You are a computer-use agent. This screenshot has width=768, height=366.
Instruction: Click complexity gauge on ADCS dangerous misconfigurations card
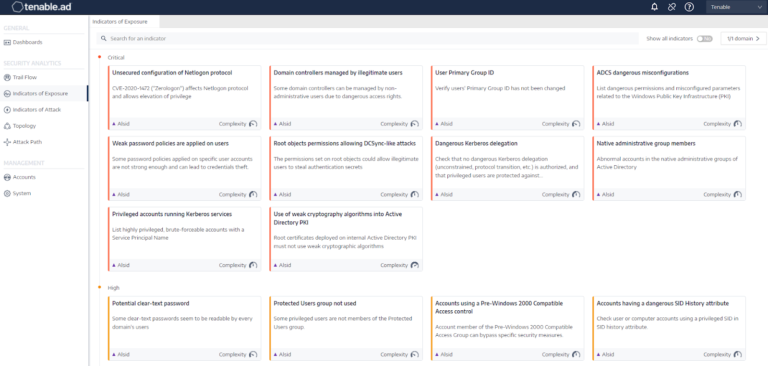pyautogui.click(x=738, y=124)
